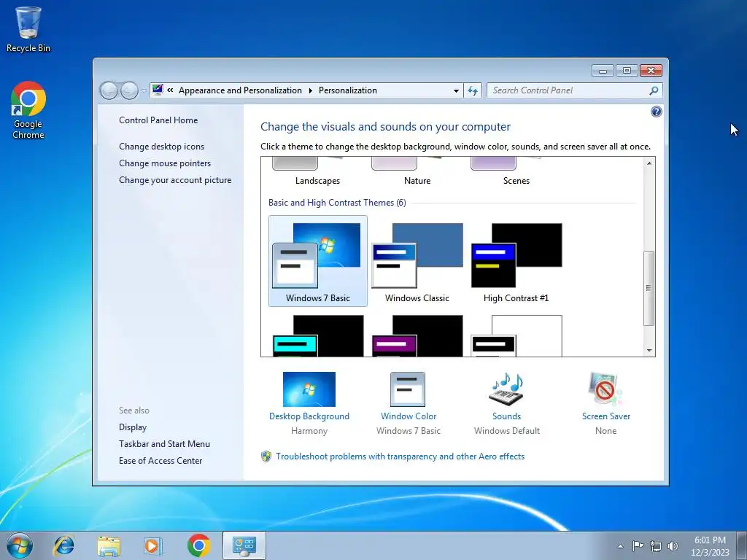Launch Windows Media Player from taskbar
Image resolution: width=747 pixels, height=560 pixels.
click(x=153, y=545)
